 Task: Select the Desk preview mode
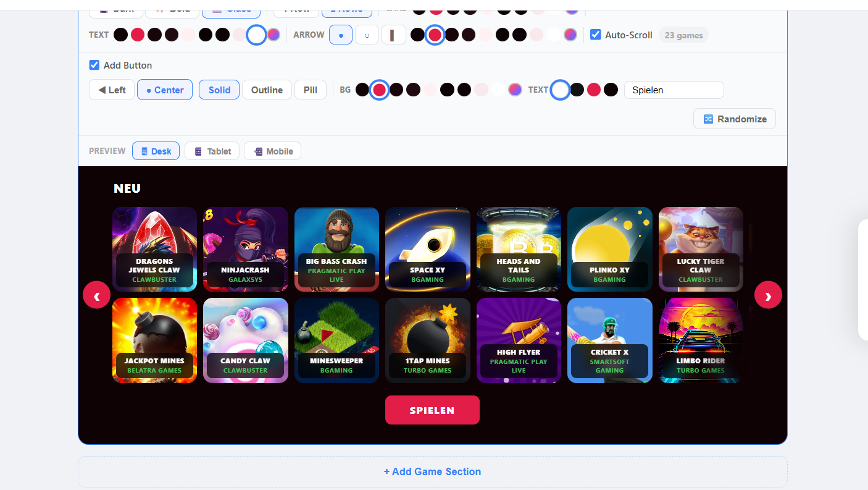coord(156,151)
